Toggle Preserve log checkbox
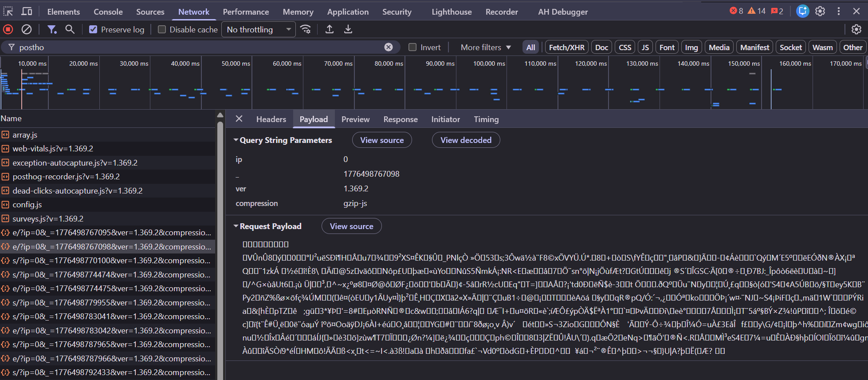This screenshot has height=380, width=868. click(x=93, y=29)
